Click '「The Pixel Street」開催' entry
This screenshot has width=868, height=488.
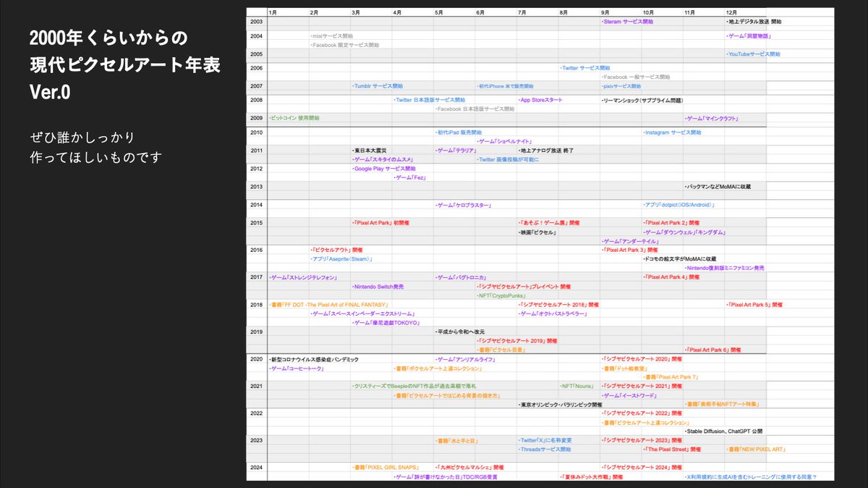coord(672,450)
